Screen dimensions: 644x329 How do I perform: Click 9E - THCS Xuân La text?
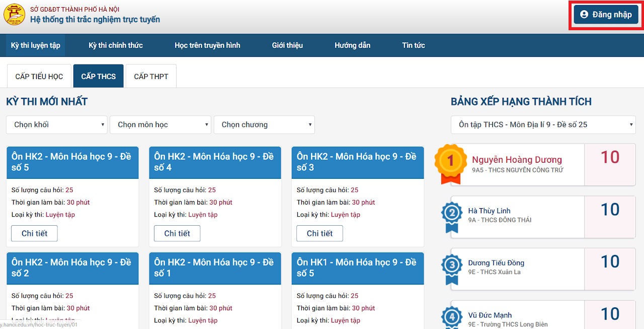pyautogui.click(x=494, y=272)
